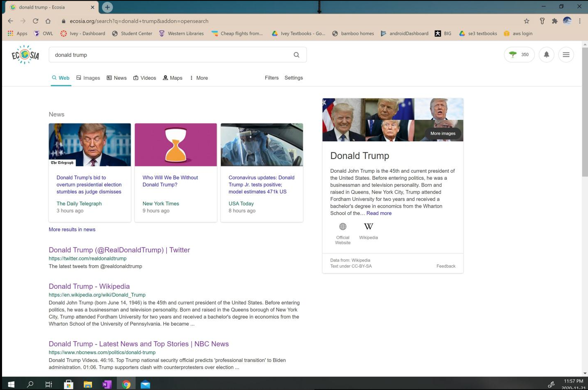Click the browser address bar
The height and width of the screenshot is (390, 588).
point(289,21)
